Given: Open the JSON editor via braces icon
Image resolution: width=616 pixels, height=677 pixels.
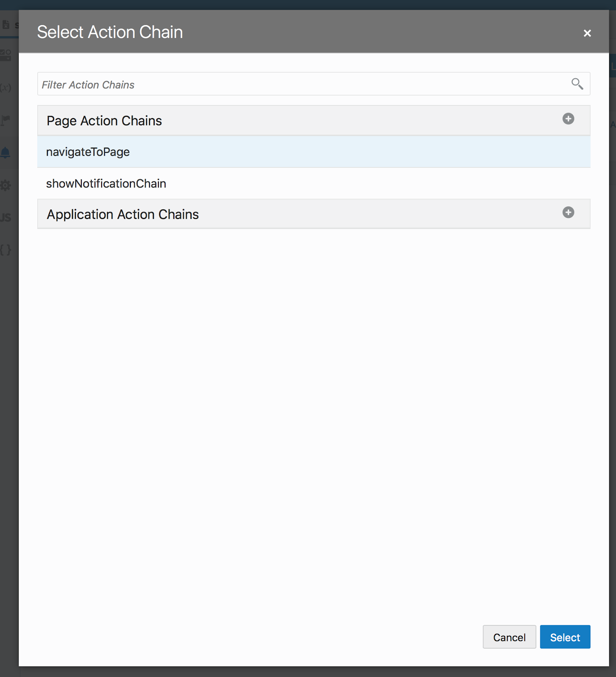Looking at the screenshot, I should point(6,250).
